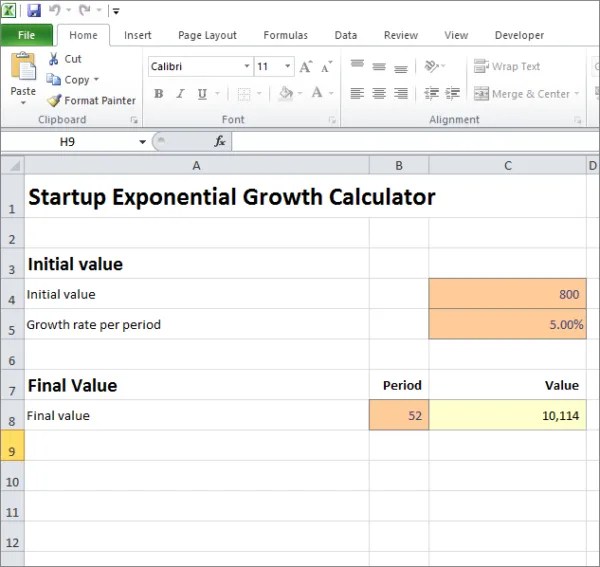This screenshot has height=567, width=600.
Task: Switch to the Formulas ribbon tab
Action: [x=285, y=35]
